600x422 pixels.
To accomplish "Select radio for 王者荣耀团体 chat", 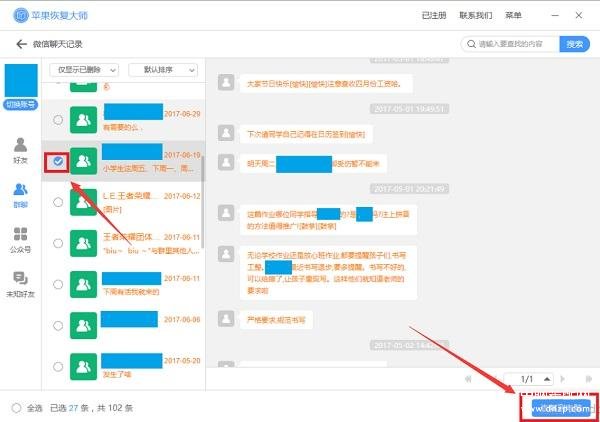I will 58,243.
